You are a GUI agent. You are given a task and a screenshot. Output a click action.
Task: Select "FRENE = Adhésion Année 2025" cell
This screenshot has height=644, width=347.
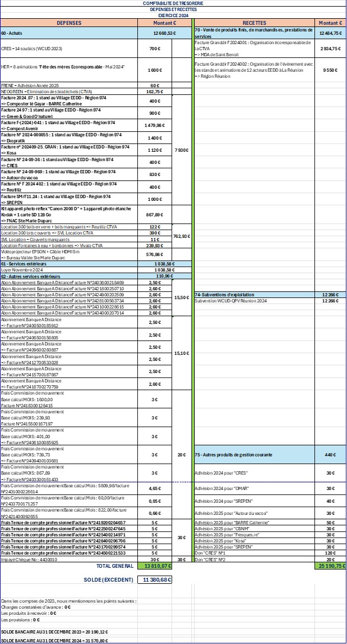coord(69,86)
